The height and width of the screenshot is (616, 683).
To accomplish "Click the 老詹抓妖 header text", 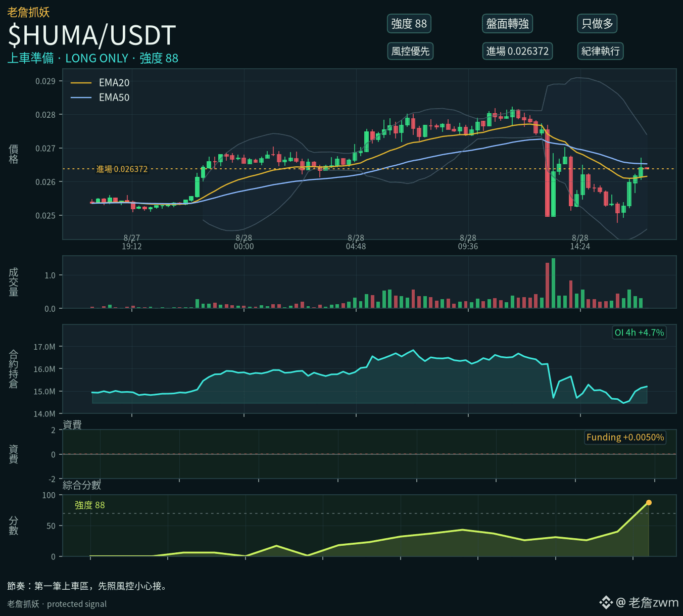I will click(28, 12).
